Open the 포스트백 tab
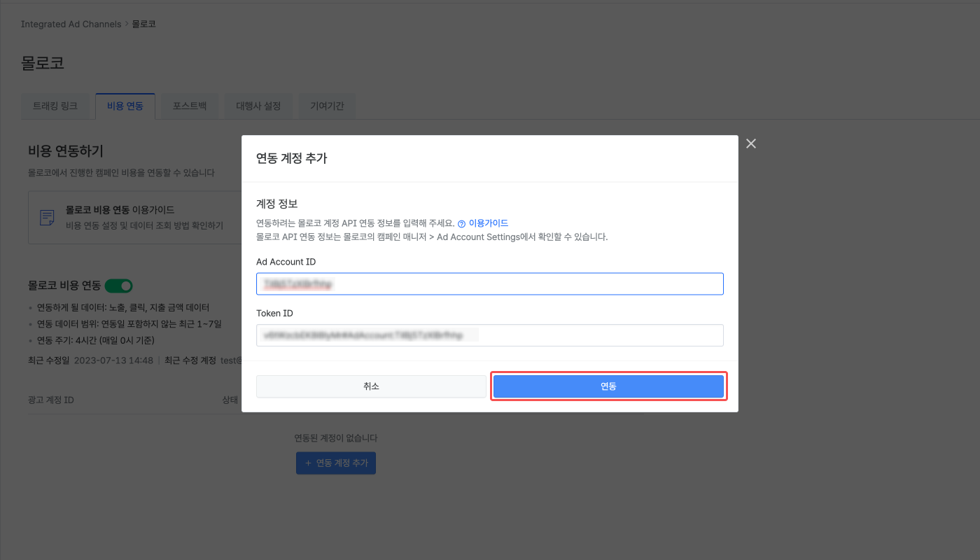The image size is (980, 560). 190,106
